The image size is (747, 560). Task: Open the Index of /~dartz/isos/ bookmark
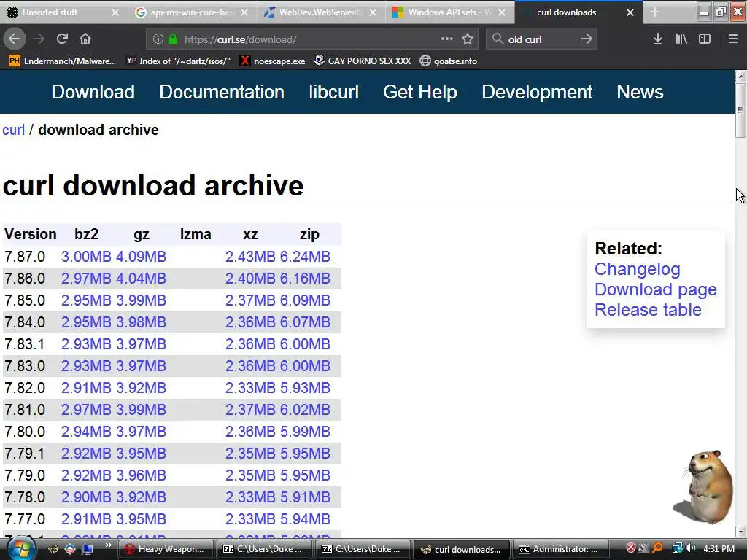click(x=178, y=61)
